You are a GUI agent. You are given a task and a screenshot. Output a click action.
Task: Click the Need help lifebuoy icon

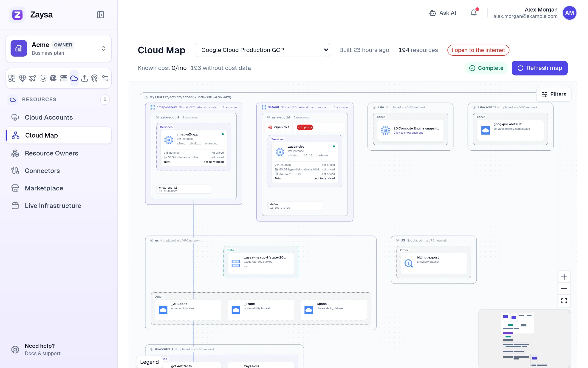point(15,350)
